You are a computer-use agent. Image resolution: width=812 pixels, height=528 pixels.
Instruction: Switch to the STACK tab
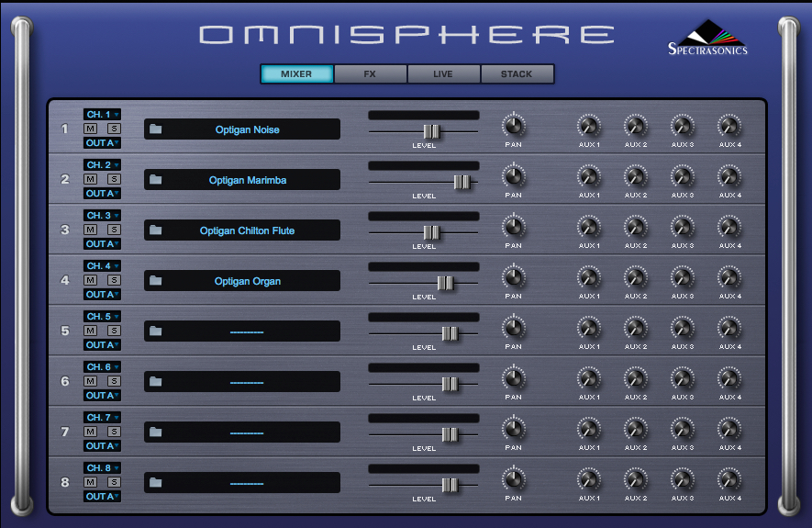tap(517, 73)
